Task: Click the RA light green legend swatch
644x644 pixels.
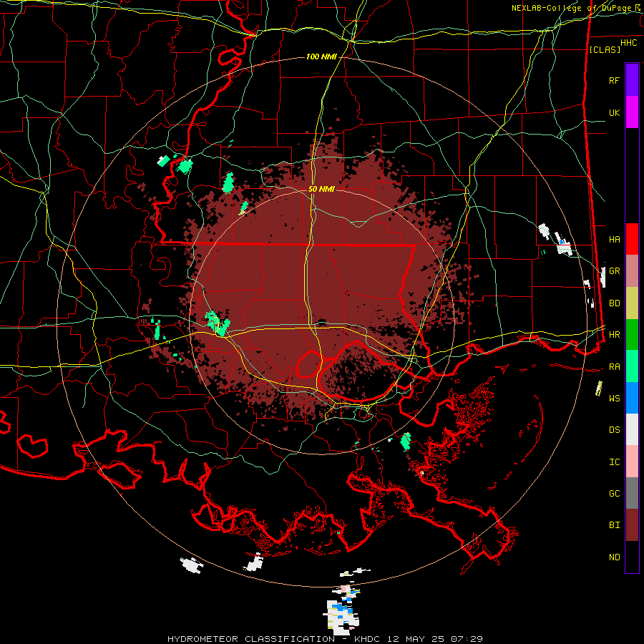Action: click(632, 366)
